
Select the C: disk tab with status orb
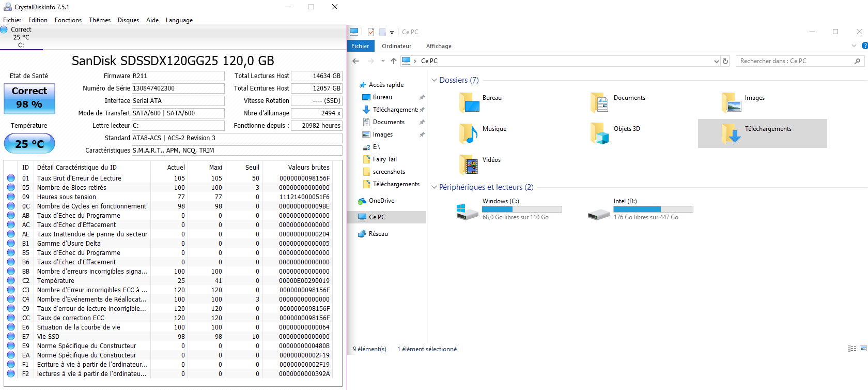(21, 37)
